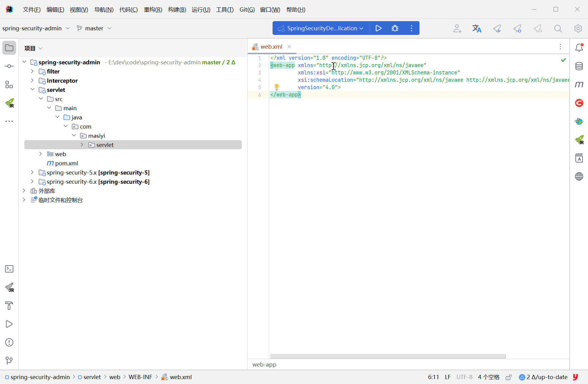Click the intention lightbulb on line 5

click(x=277, y=87)
